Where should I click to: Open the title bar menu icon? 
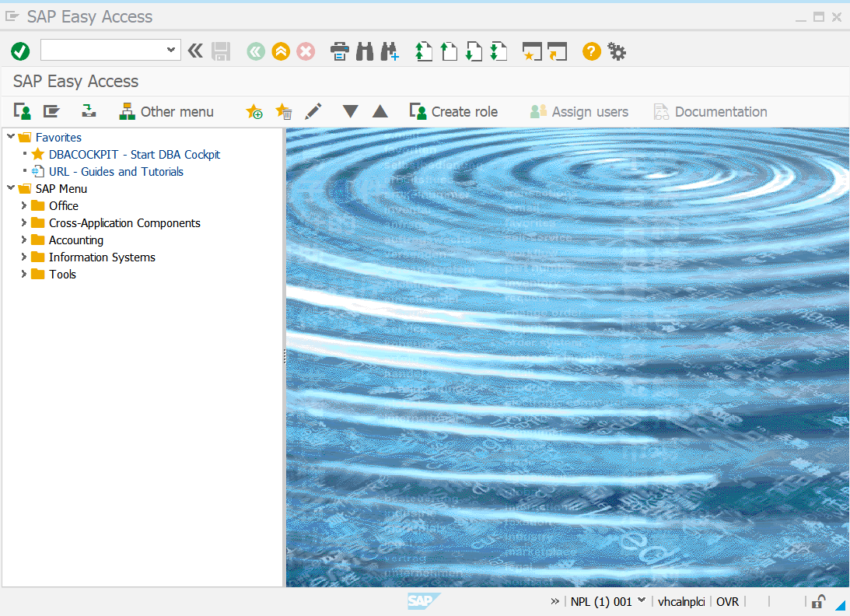tap(12, 17)
